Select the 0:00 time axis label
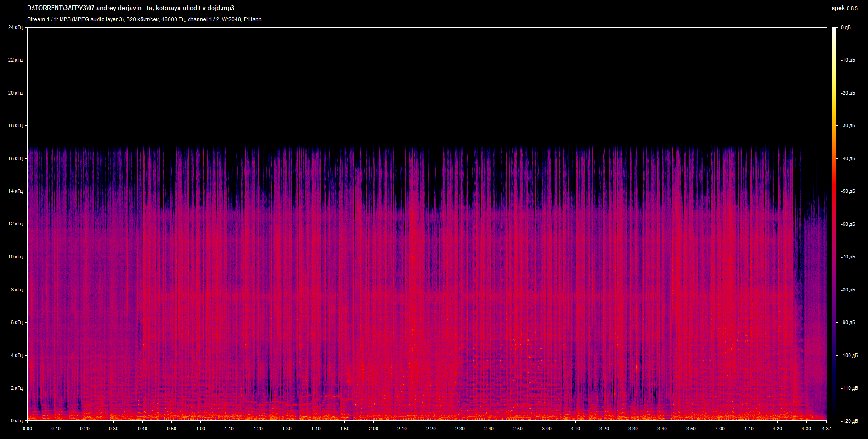Viewport: 868px width, 439px height. pyautogui.click(x=27, y=429)
